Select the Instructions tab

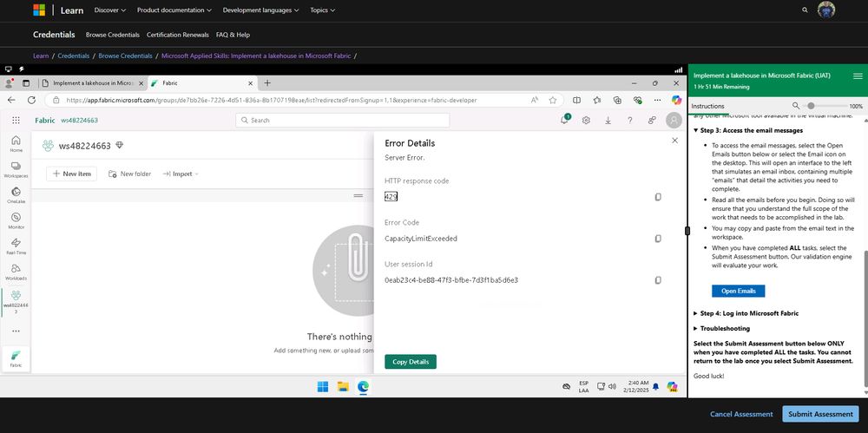click(708, 106)
